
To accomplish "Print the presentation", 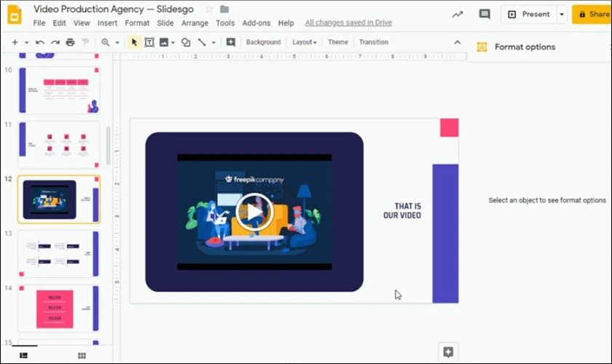I will (x=70, y=42).
